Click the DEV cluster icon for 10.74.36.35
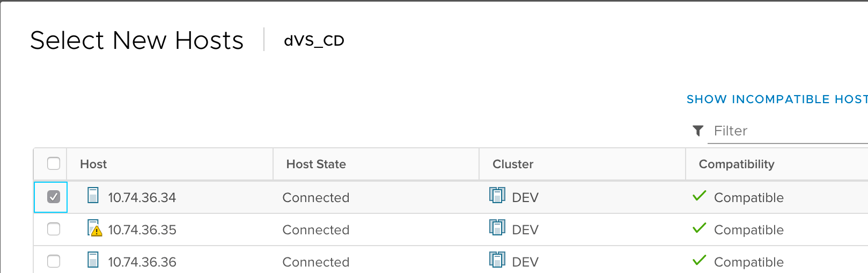This screenshot has width=868, height=273. point(497,228)
